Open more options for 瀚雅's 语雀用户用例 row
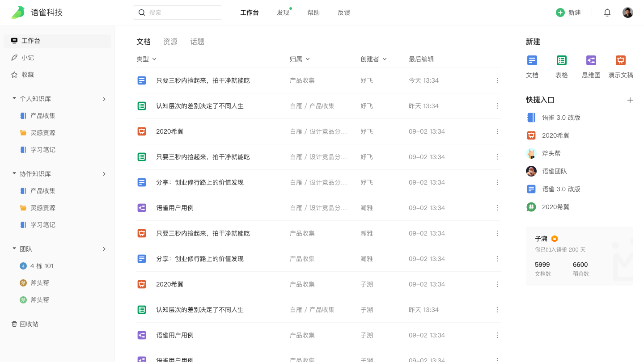This screenshot has width=644, height=362. (497, 208)
